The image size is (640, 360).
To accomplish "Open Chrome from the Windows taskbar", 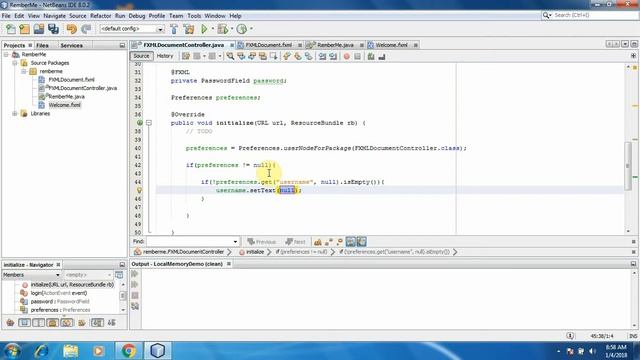I will point(128,351).
